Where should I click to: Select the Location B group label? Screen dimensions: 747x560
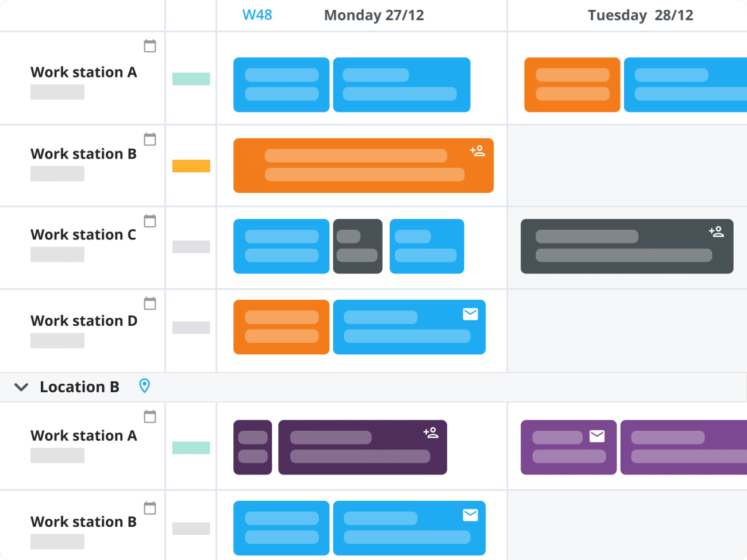pos(79,387)
